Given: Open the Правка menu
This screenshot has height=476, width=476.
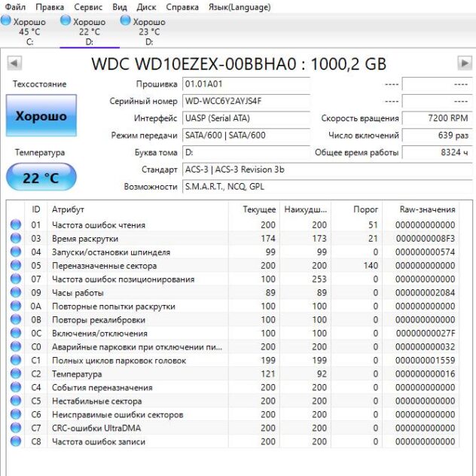Looking at the screenshot, I should 50,7.
